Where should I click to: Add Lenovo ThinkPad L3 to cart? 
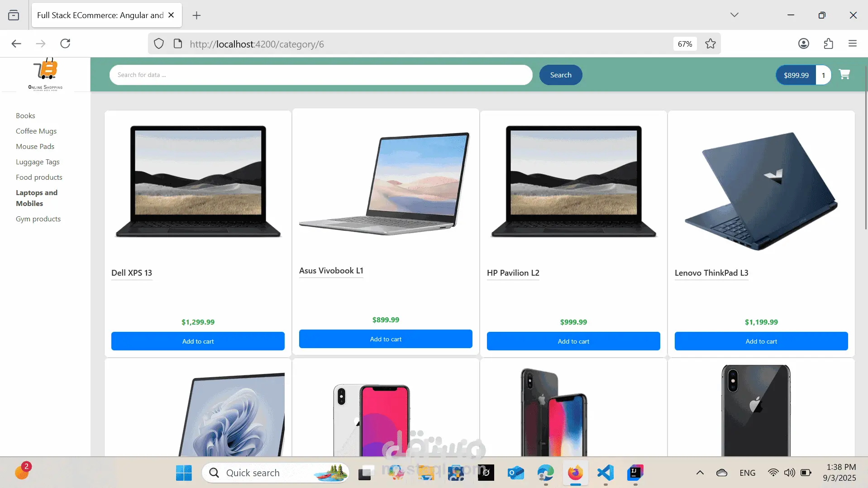tap(761, 341)
